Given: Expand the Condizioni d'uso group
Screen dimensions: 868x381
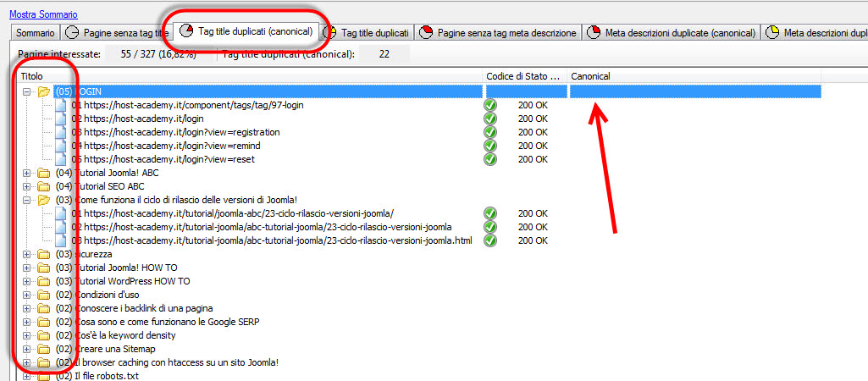Looking at the screenshot, I should point(26,295).
